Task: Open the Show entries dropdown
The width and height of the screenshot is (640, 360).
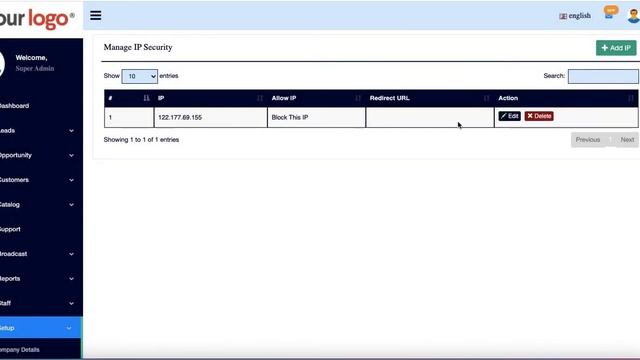Action: [140, 76]
